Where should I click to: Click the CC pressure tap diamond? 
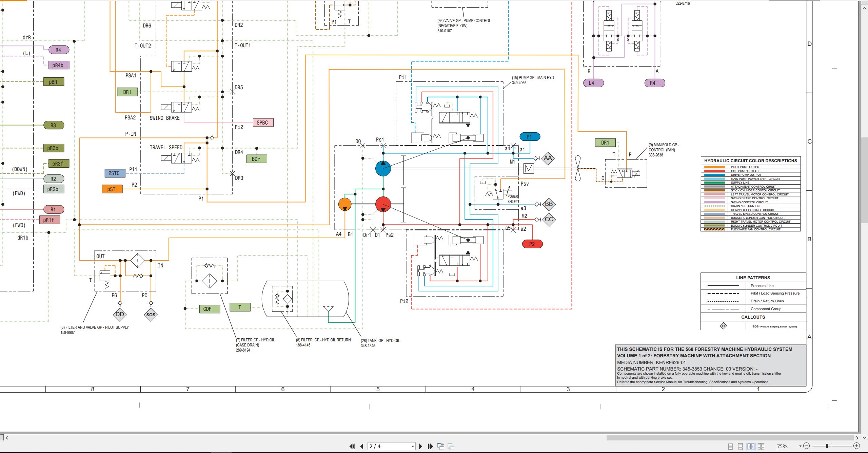tap(549, 220)
